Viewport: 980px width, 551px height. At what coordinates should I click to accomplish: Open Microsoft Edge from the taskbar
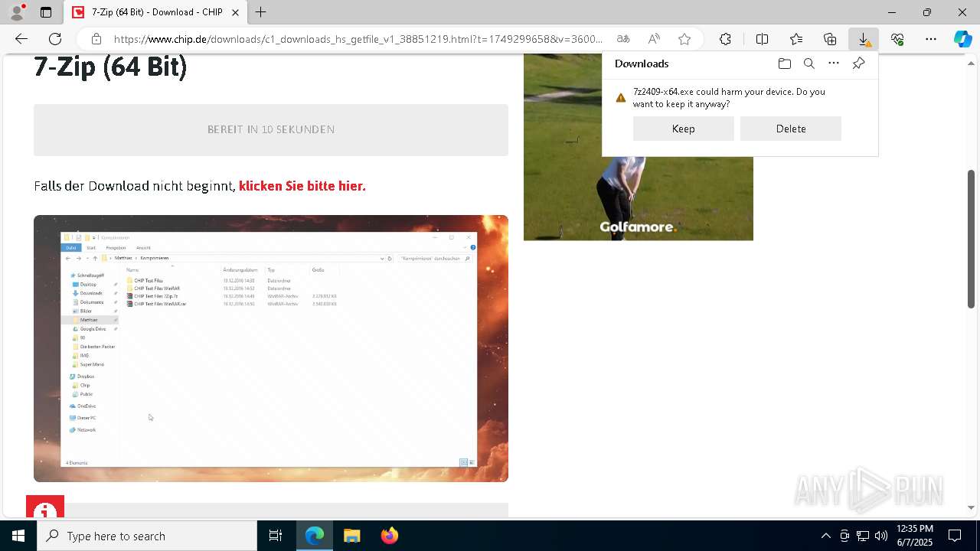315,536
